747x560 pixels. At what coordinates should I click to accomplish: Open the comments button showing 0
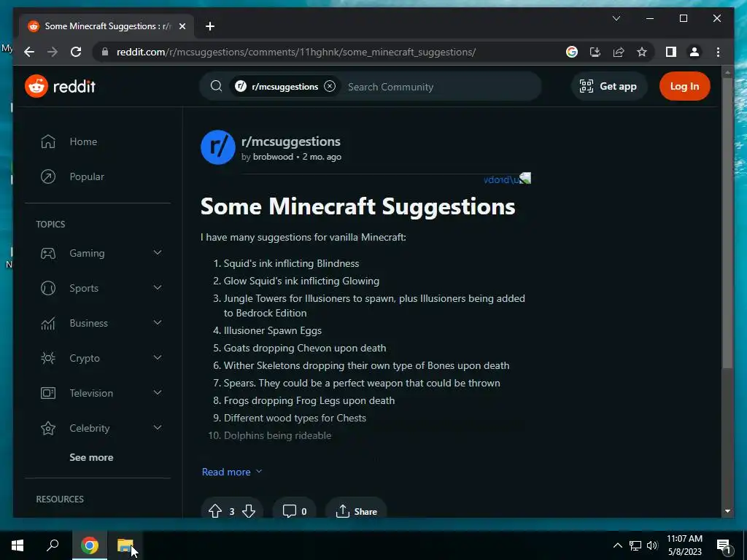pyautogui.click(x=295, y=511)
